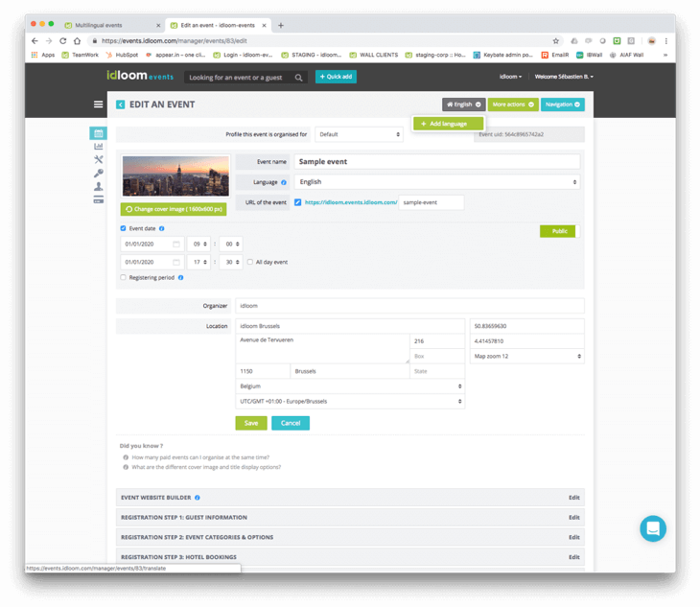Screen dimensions: 700x607
Task: Uncheck the Event date checkbox
Action: [124, 228]
